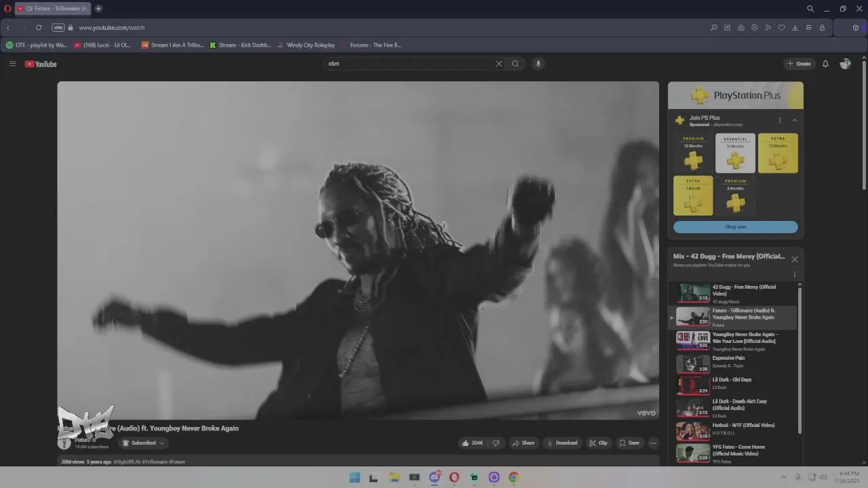Open 'Stream - Kick Dashb...' bookmark

240,45
